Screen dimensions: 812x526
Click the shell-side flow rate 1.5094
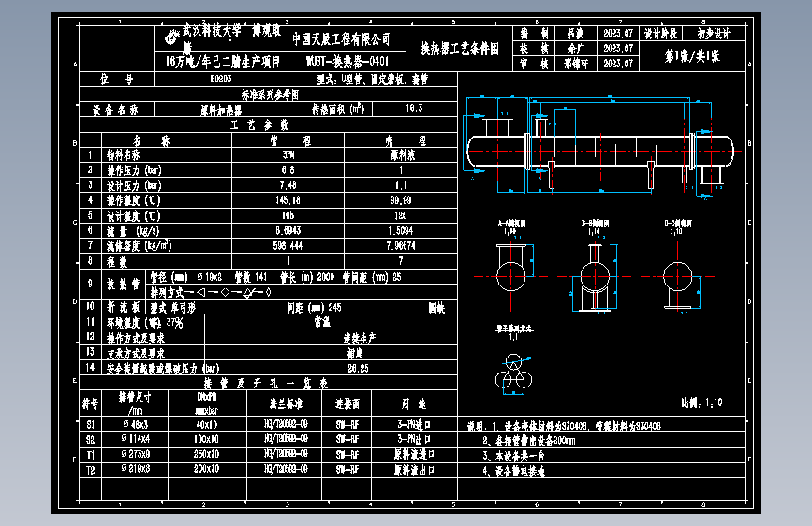(400, 230)
